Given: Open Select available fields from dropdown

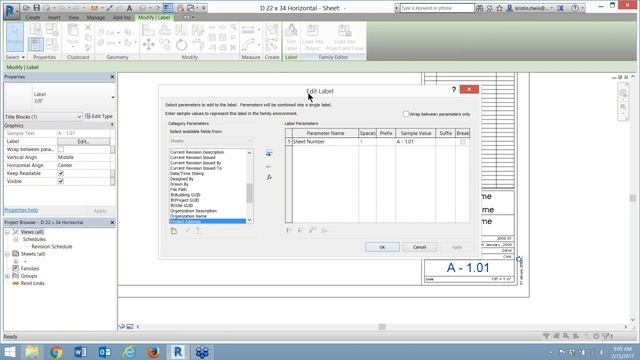Looking at the screenshot, I should 211,141.
